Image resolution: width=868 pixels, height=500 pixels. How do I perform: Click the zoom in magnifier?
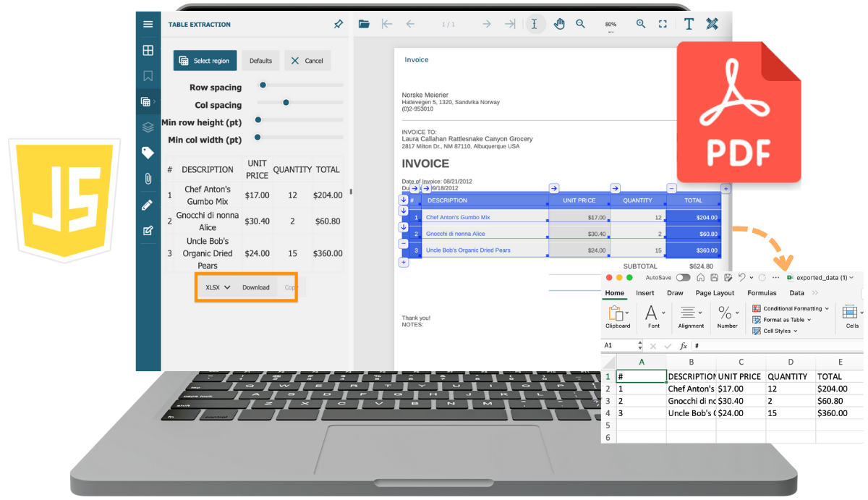tap(641, 24)
